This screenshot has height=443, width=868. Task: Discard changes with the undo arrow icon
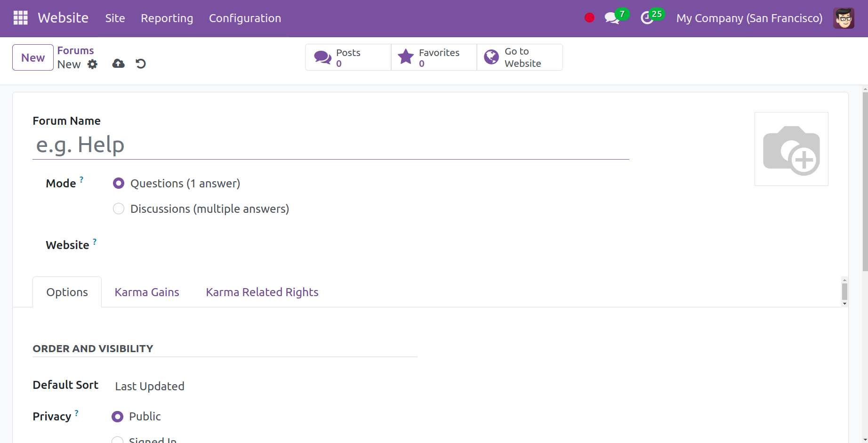[141, 64]
